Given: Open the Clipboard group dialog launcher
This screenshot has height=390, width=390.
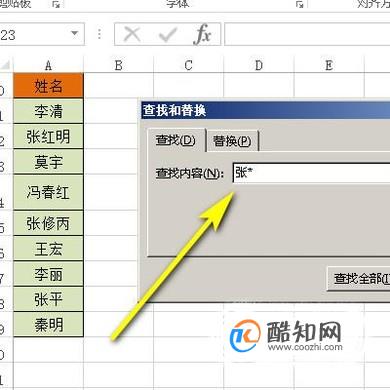Looking at the screenshot, I should (x=56, y=4).
